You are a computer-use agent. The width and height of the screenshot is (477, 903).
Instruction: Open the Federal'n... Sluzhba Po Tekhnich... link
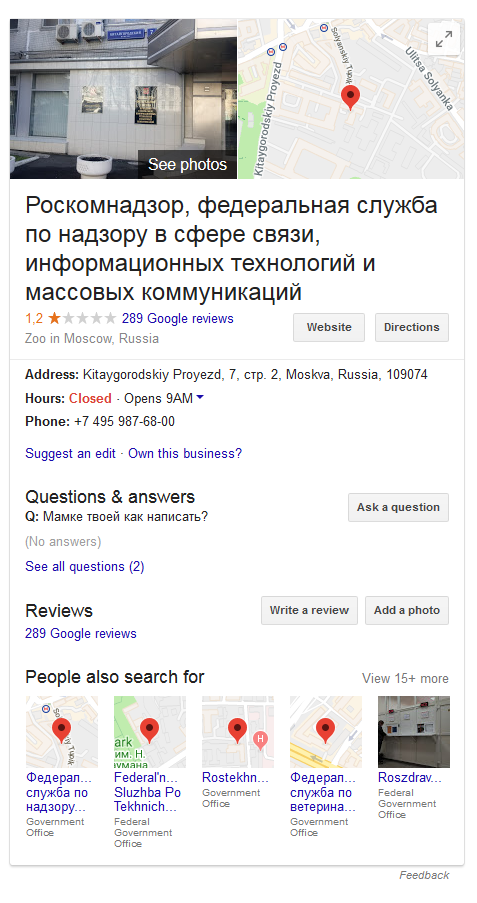pos(147,792)
